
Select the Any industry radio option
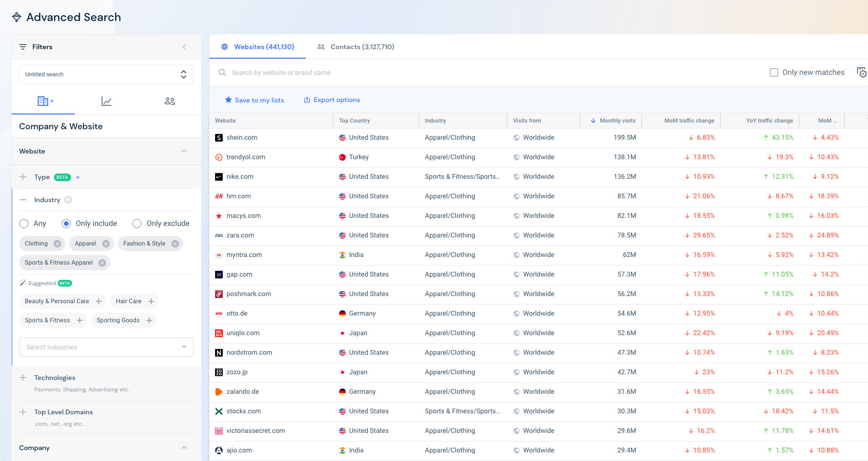pos(24,224)
